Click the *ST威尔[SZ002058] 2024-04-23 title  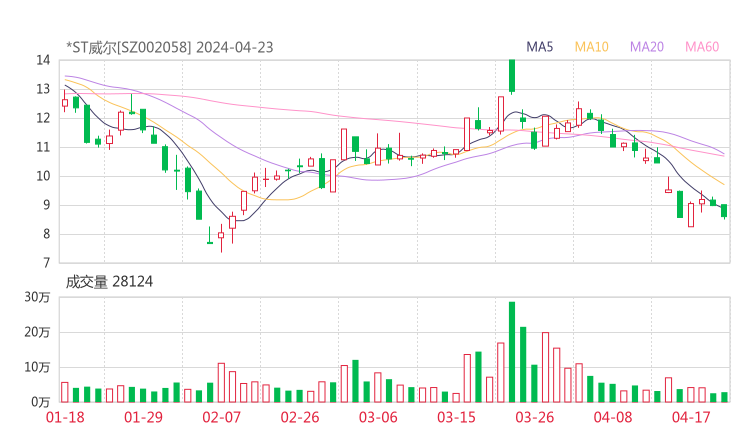click(x=169, y=47)
